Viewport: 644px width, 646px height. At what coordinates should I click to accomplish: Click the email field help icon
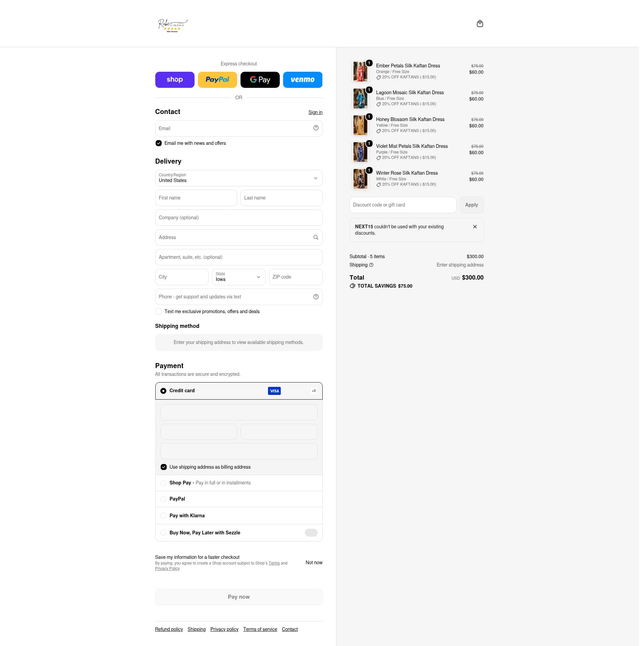click(x=316, y=128)
